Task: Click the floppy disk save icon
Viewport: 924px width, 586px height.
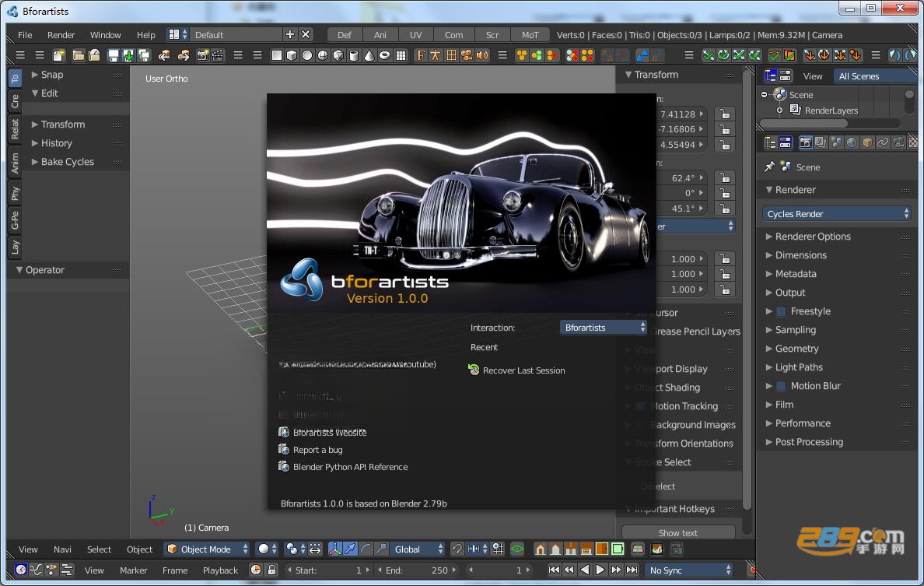Action: coord(113,55)
